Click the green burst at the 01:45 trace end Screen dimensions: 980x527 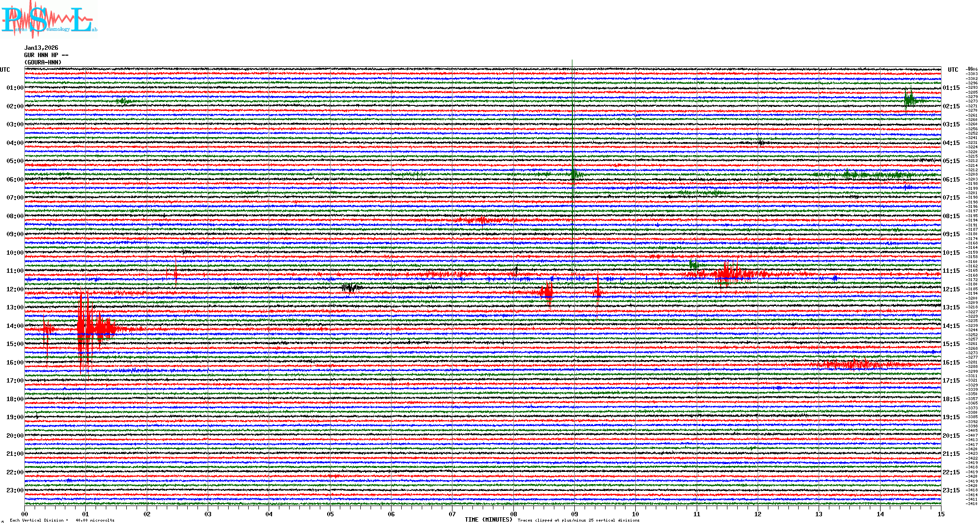click(x=909, y=100)
